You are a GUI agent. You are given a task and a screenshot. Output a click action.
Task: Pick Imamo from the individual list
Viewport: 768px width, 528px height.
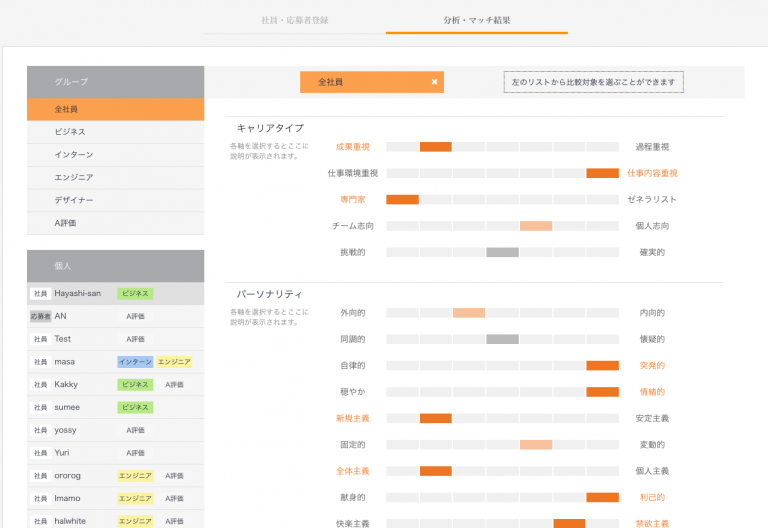click(116, 499)
